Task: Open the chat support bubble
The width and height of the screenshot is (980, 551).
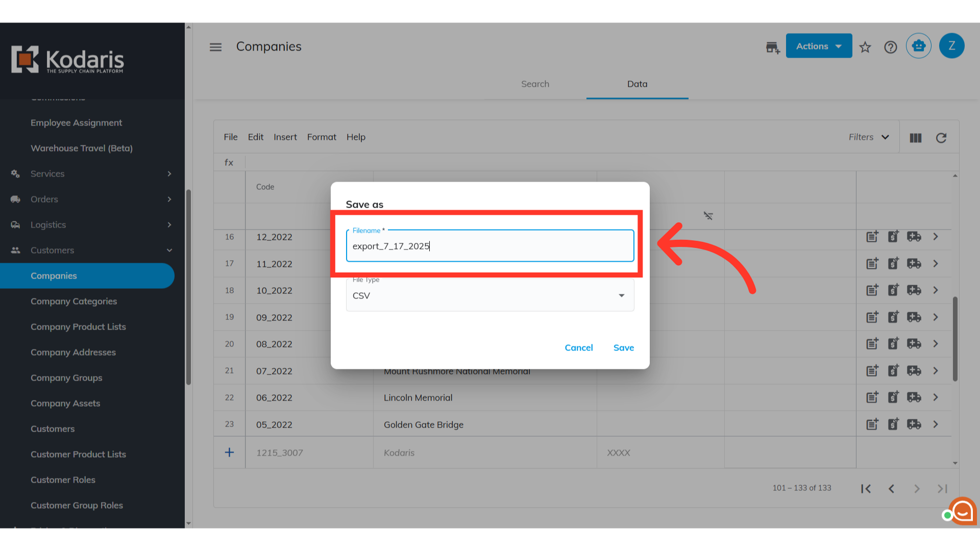Action: 963,511
